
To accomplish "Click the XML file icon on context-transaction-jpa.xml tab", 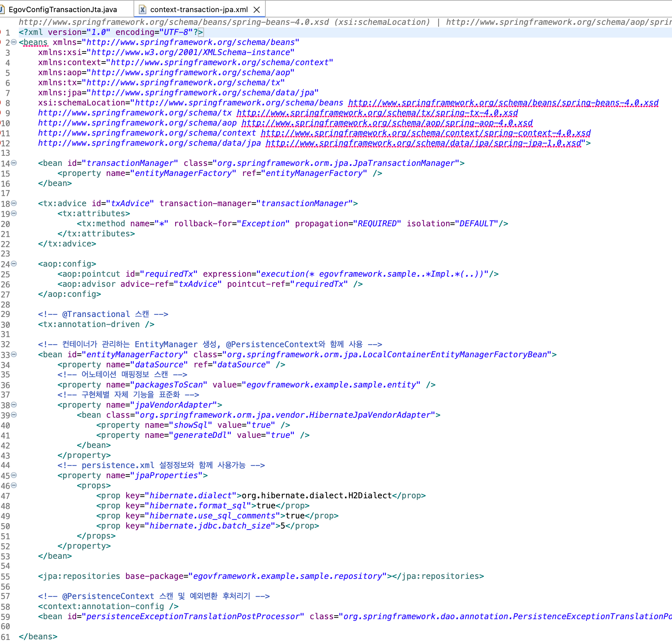I will coord(142,9).
